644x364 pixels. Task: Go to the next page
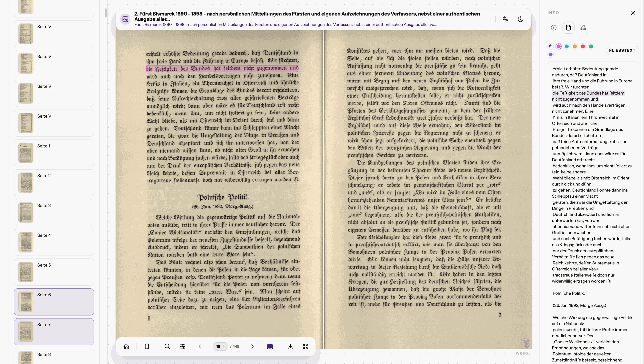click(x=252, y=347)
